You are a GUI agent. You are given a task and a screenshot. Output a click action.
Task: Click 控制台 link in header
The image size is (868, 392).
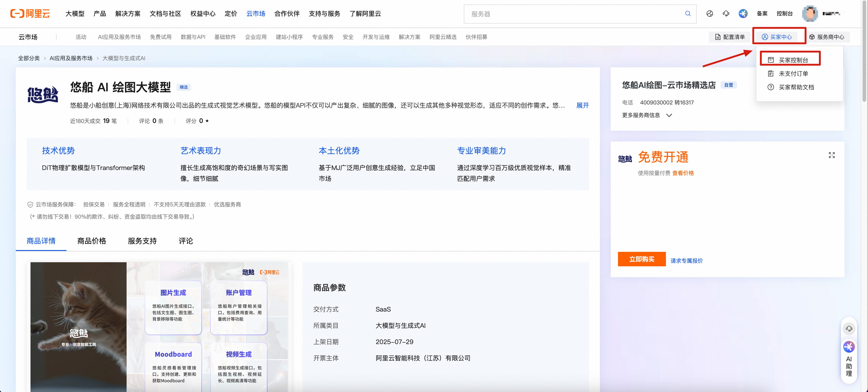[x=784, y=14]
